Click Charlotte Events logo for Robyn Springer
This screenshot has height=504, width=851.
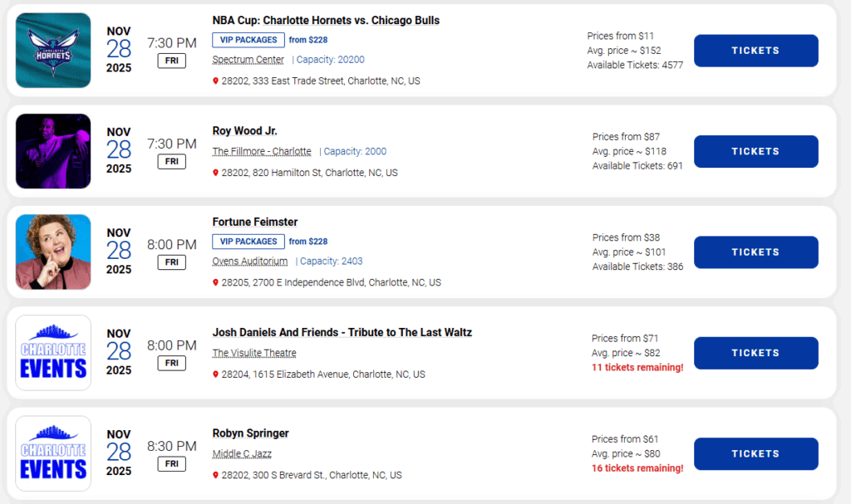[x=53, y=453]
